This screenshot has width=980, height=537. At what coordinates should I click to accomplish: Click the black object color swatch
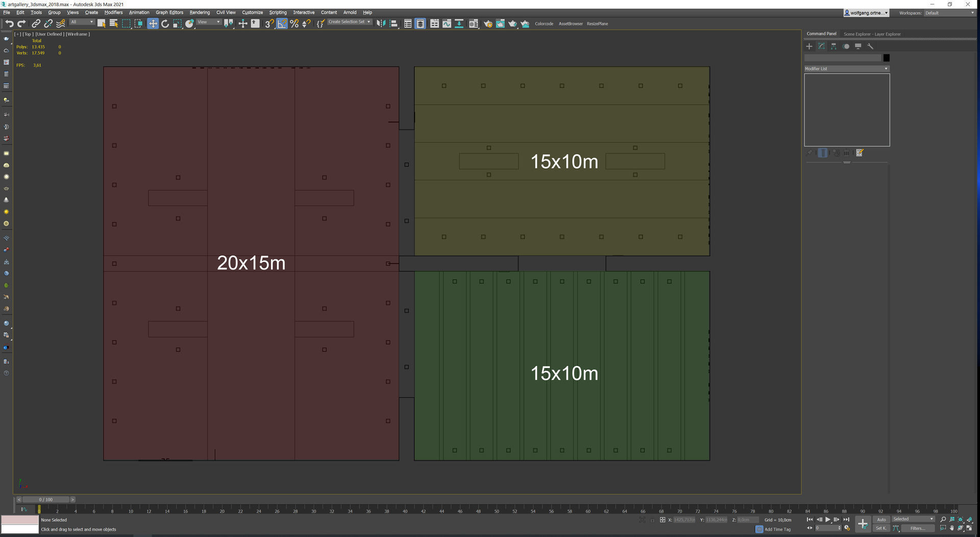[886, 58]
